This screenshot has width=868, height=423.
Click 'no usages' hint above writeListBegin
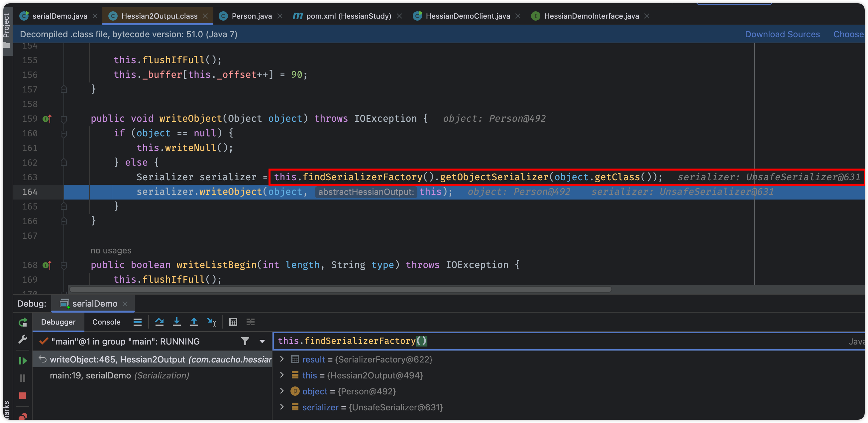point(111,251)
